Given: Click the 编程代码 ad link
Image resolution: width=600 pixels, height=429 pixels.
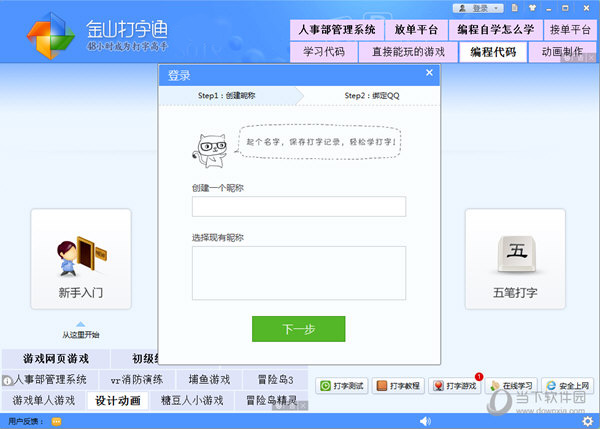Looking at the screenshot, I should tap(493, 52).
